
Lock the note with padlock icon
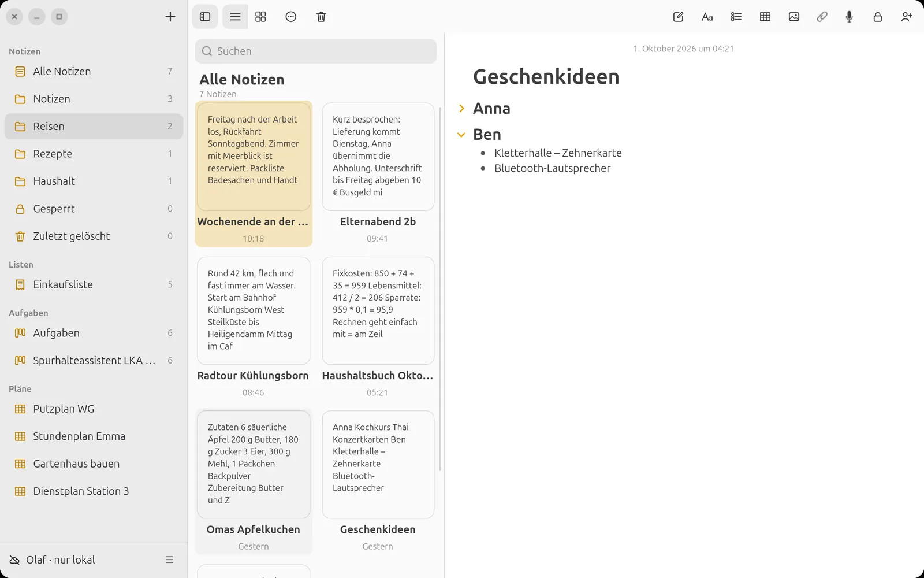878,17
